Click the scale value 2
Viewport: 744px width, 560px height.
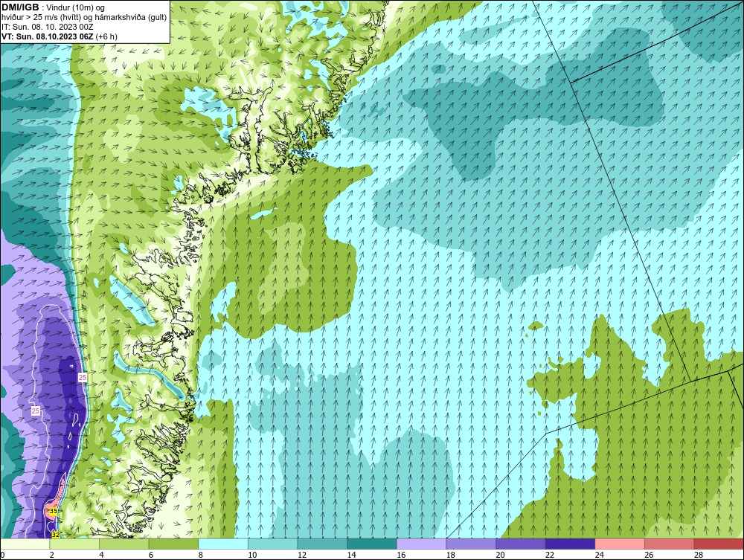(52, 555)
